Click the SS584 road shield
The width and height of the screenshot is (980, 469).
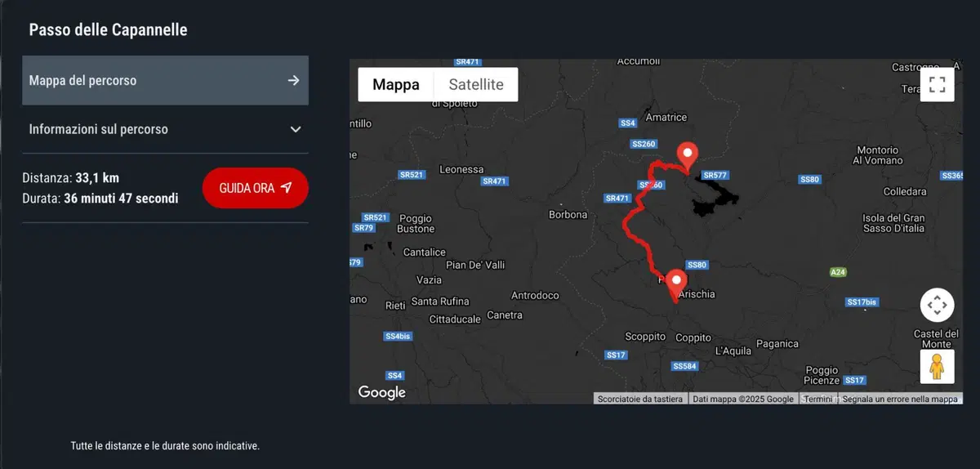tap(684, 366)
